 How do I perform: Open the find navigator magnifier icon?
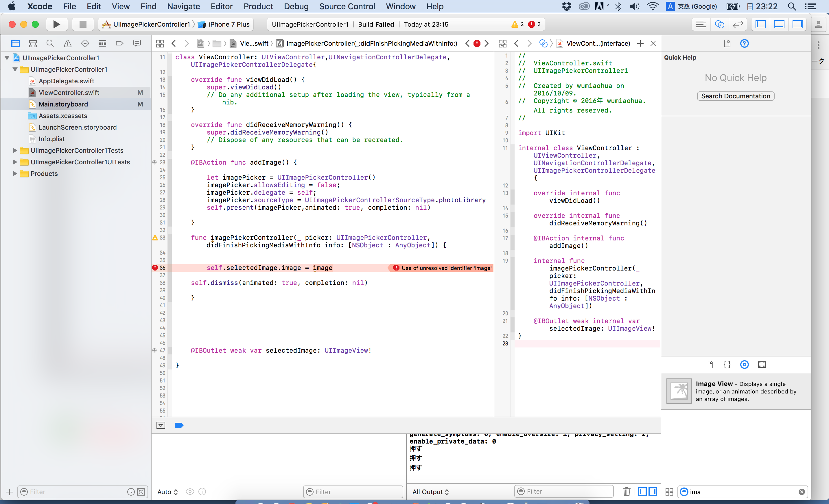click(50, 43)
